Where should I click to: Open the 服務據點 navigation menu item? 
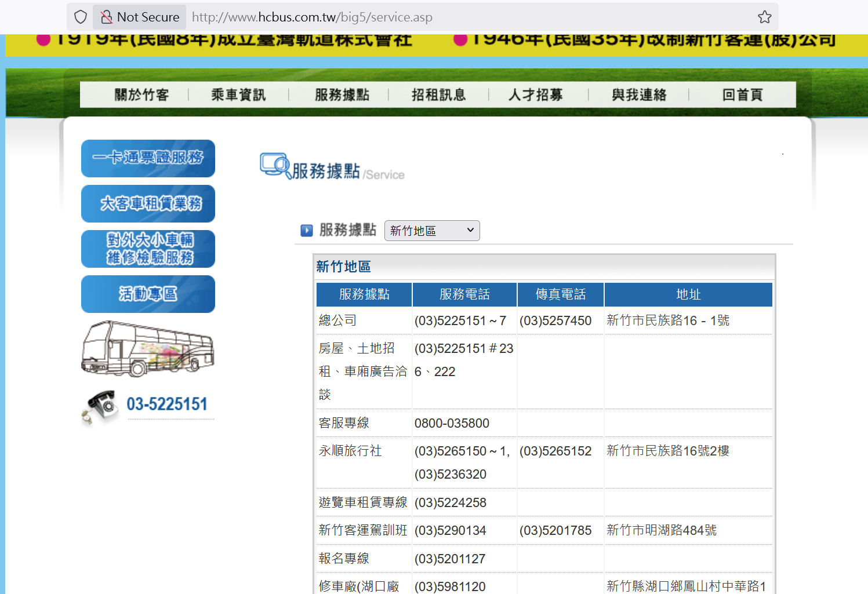(342, 95)
